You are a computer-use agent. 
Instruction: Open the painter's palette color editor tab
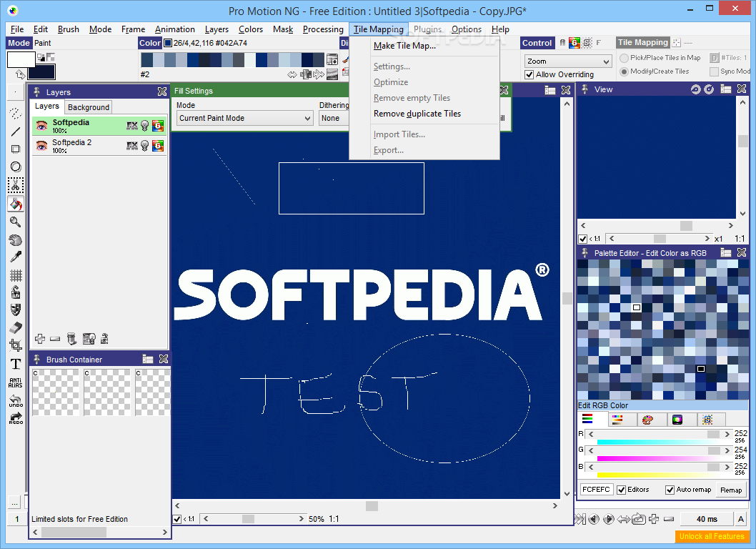click(x=647, y=420)
